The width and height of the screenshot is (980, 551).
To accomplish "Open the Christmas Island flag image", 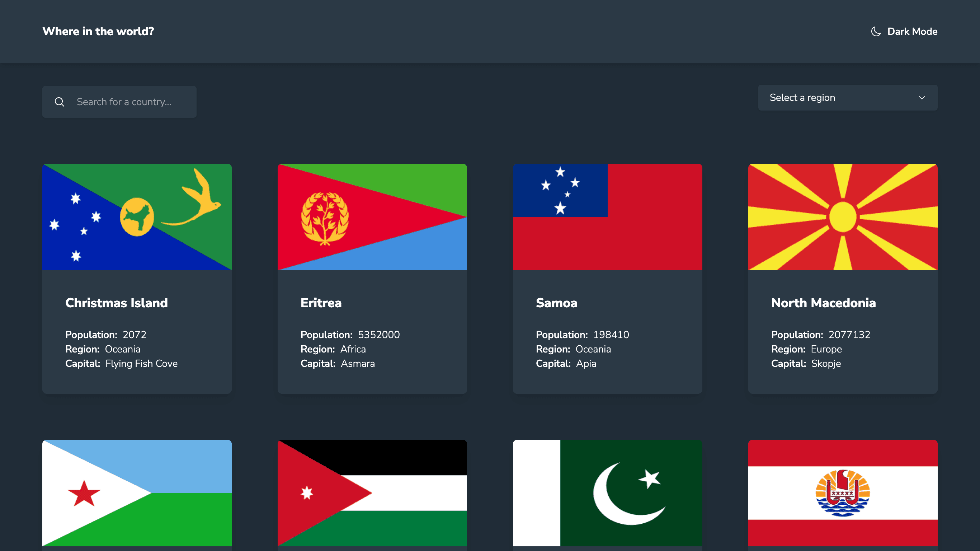I will (137, 217).
